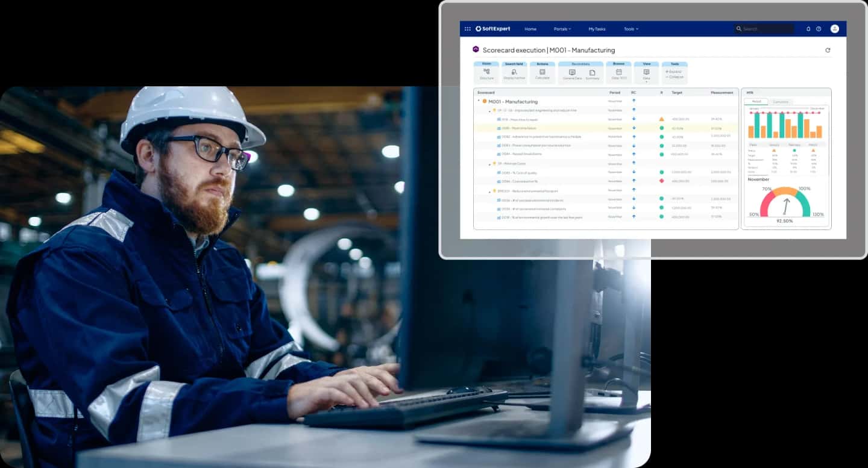Collapse the third objective group in tree

click(x=489, y=192)
